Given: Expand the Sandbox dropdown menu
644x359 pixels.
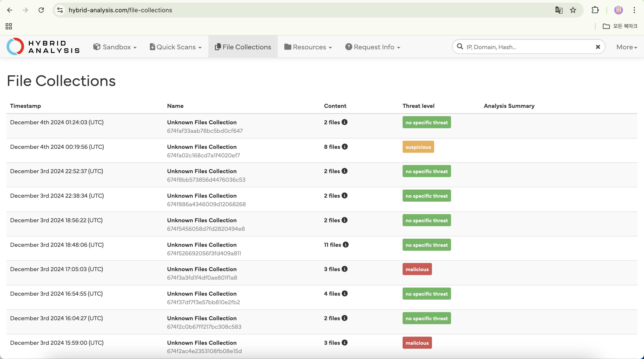Looking at the screenshot, I should [115, 47].
